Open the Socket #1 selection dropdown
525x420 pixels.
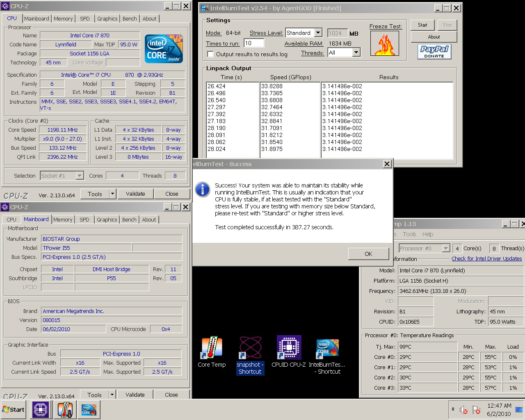80,176
